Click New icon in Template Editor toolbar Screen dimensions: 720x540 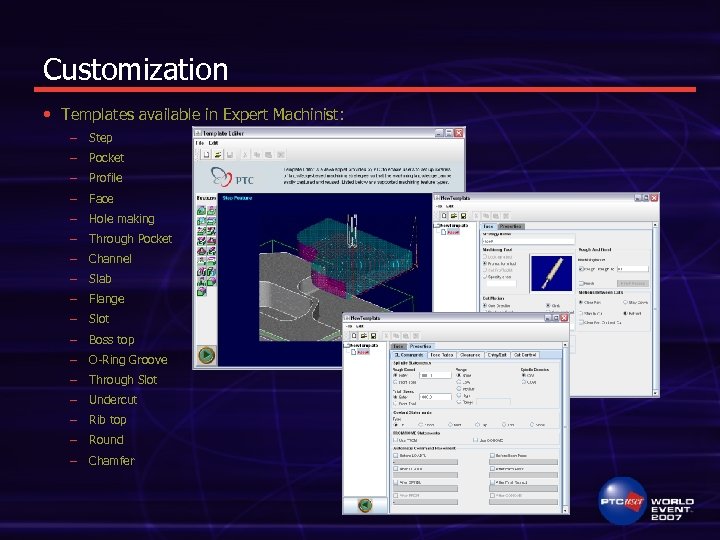[207, 155]
